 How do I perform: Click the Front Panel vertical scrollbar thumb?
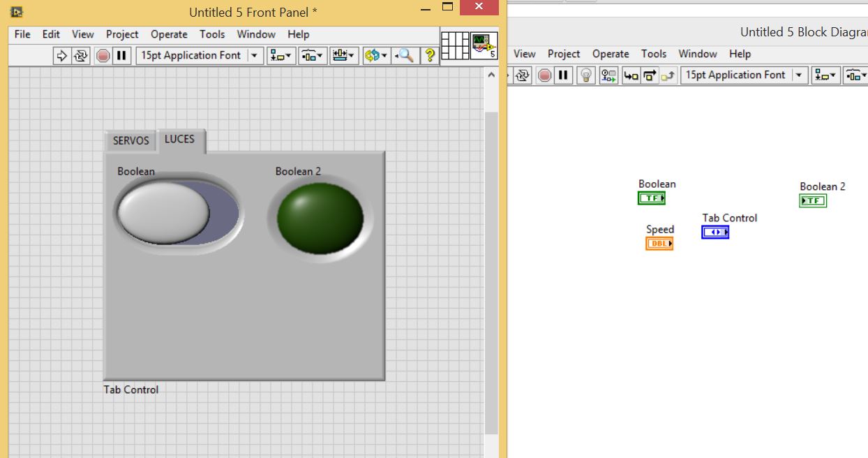(491, 272)
